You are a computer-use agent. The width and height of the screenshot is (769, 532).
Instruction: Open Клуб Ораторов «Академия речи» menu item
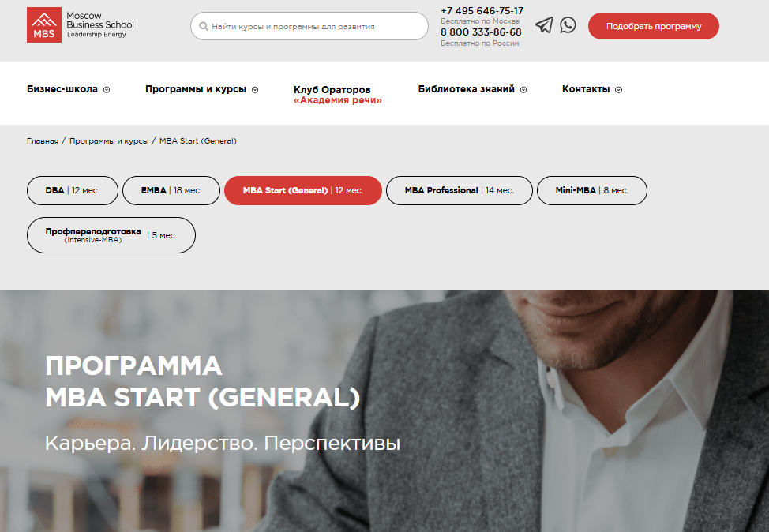click(x=337, y=95)
